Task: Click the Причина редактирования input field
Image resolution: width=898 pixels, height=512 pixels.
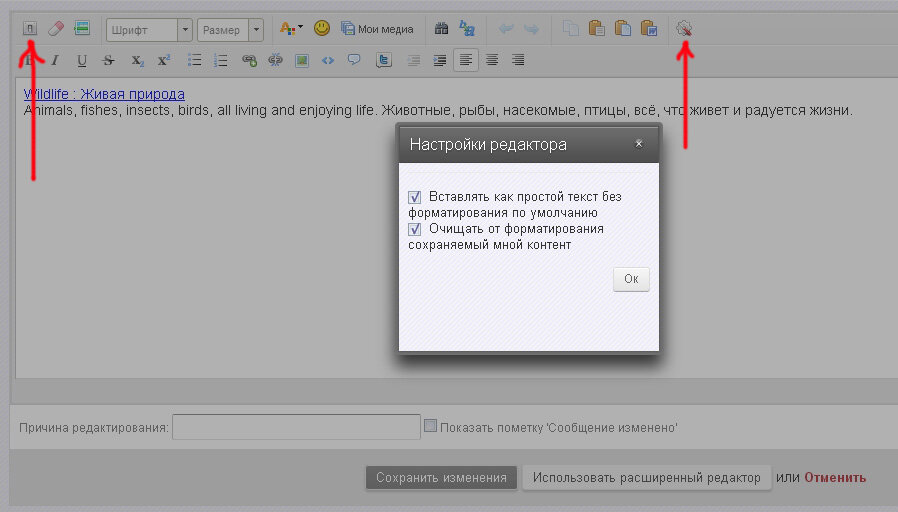Action: tap(296, 428)
